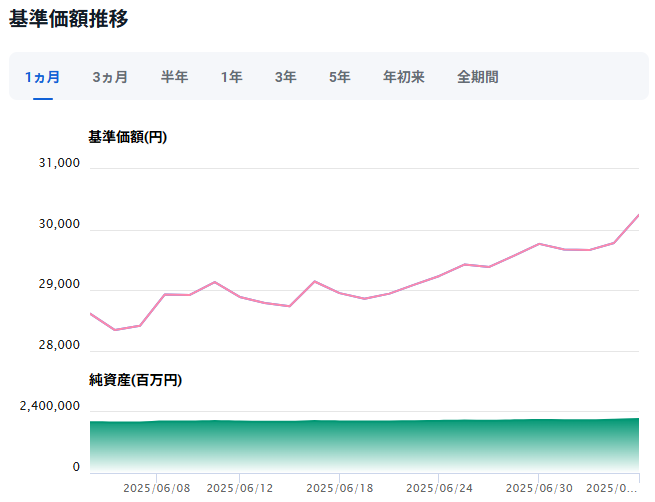The image size is (655, 502).
Task: Select the 5年 period tab
Action: (340, 77)
